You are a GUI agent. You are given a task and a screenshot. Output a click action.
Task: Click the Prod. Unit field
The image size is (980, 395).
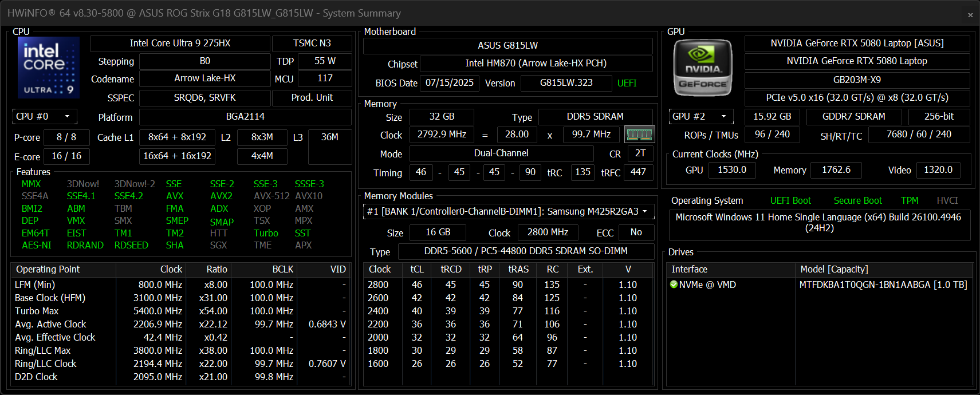click(x=312, y=98)
